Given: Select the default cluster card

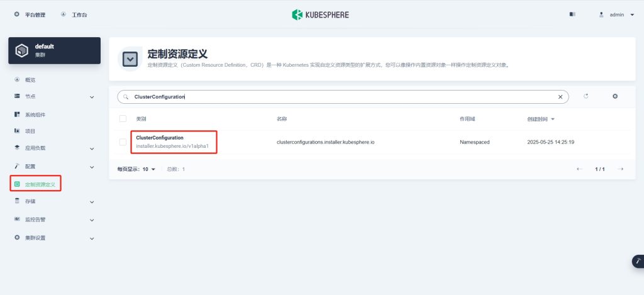Looking at the screenshot, I should (x=54, y=50).
